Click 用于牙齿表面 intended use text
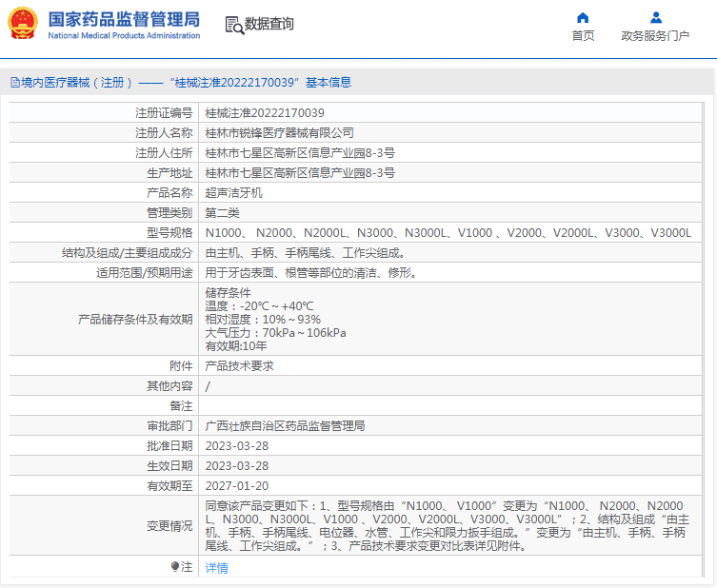Image resolution: width=717 pixels, height=588 pixels. pos(311,273)
